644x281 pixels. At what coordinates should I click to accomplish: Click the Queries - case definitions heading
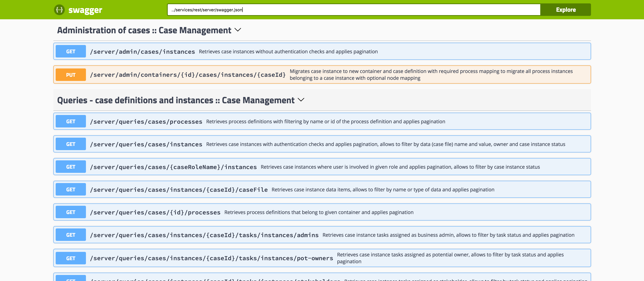175,100
